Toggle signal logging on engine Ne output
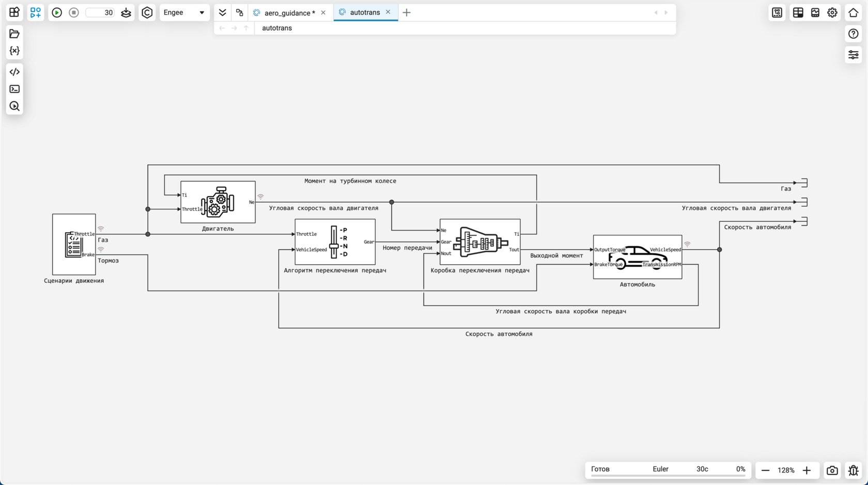Screen dimensions: 868x485 (x=261, y=196)
